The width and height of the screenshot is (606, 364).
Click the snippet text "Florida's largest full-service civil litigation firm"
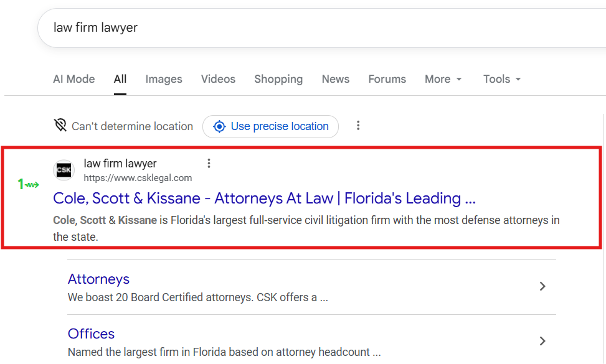(x=282, y=220)
